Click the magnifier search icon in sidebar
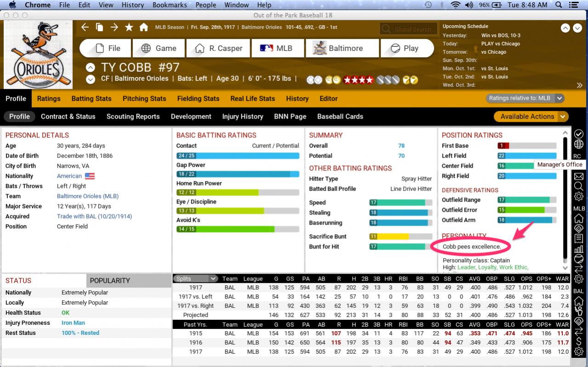 (x=579, y=186)
